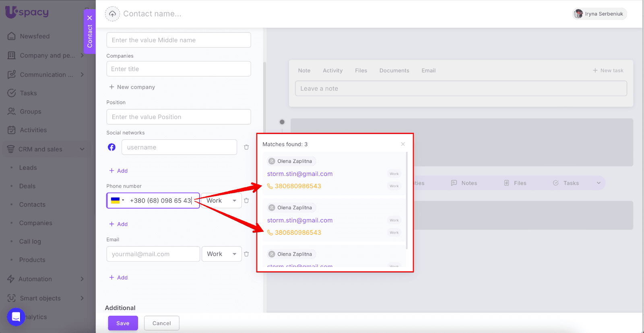The height and width of the screenshot is (333, 644).
Task: Expand the Automation sidebar menu
Action: [x=82, y=279]
